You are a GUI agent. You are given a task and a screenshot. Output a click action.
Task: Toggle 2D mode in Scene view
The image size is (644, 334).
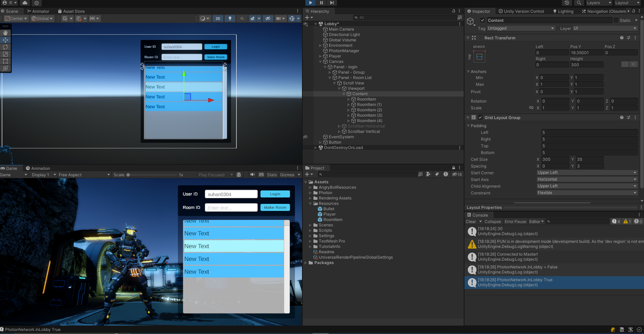tap(218, 18)
